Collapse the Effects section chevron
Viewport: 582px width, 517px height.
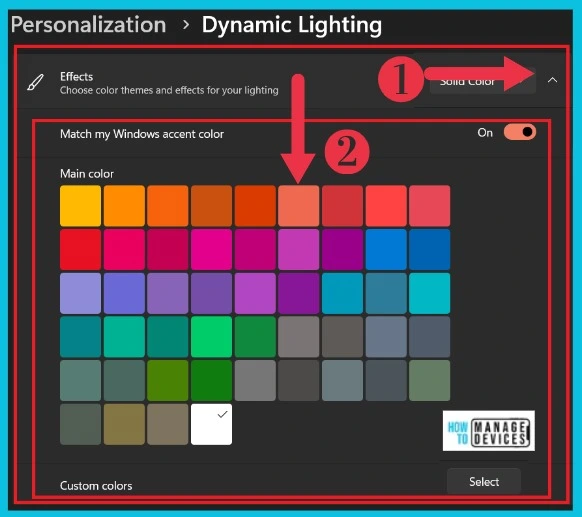(552, 80)
